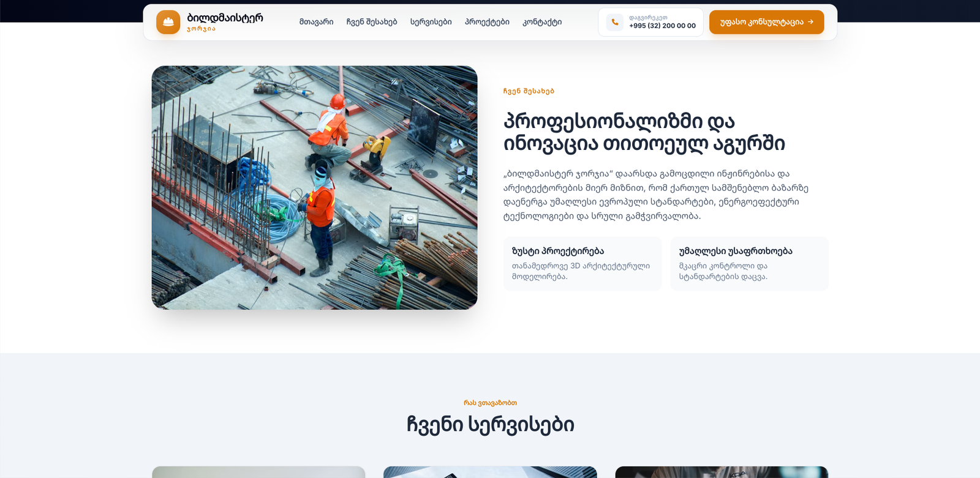Viewport: 980px width, 478px height.
Task: Open the მთავარი navigation item
Action: [316, 22]
